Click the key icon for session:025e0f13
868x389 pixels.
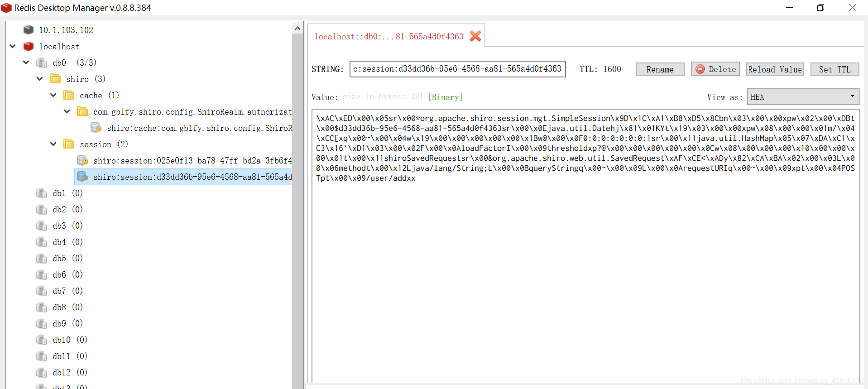click(82, 160)
